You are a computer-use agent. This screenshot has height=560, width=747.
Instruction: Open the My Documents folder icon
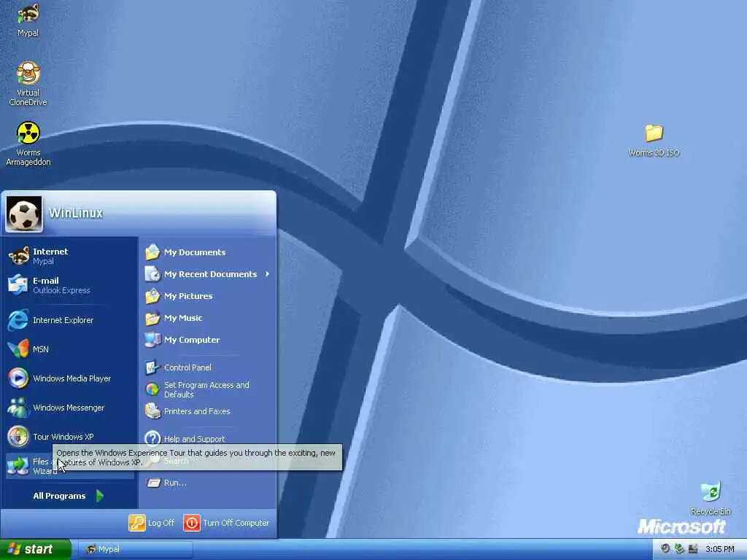[152, 252]
